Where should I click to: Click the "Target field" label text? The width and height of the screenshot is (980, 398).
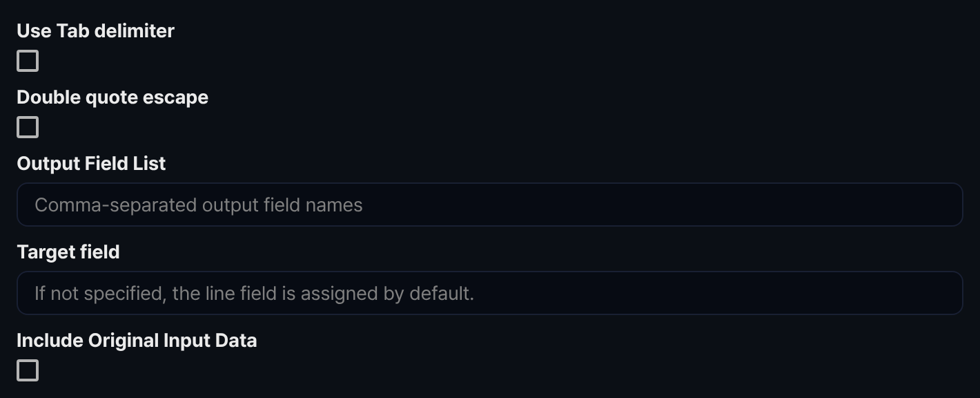(68, 252)
